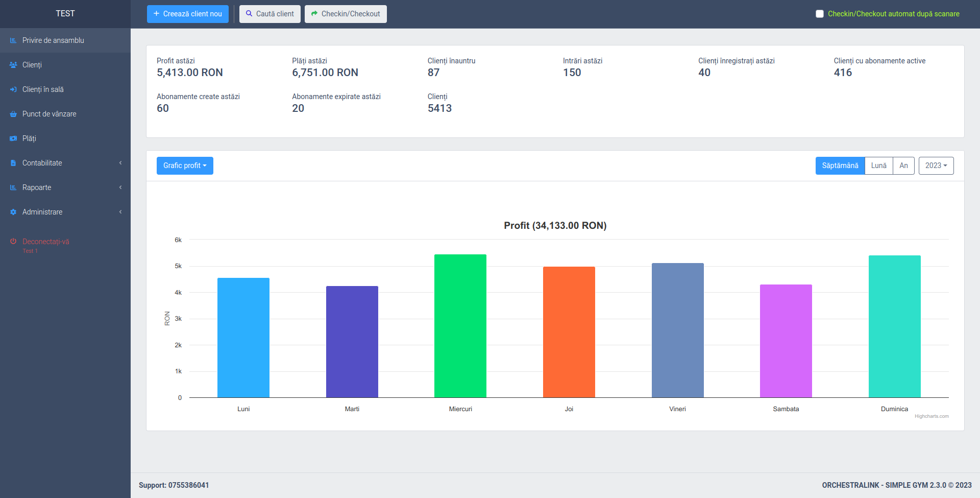Viewport: 980px width, 498px height.
Task: Select the Săptămână period tab
Action: (x=840, y=165)
